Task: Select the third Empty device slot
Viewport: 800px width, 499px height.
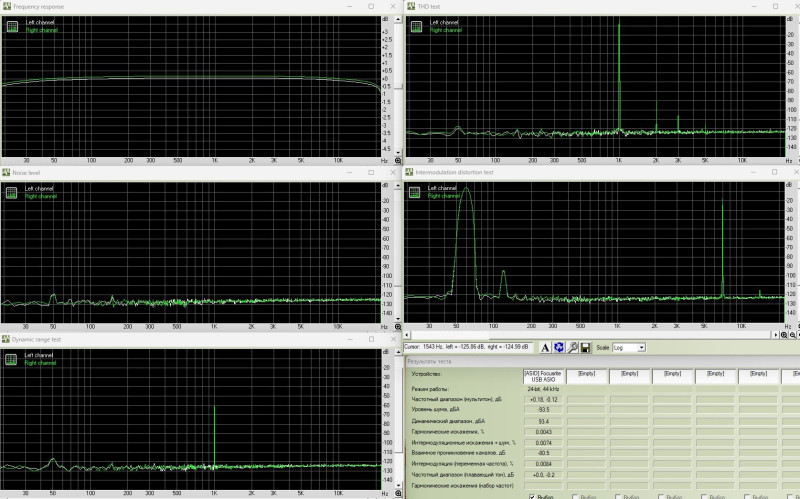Action: (x=672, y=377)
